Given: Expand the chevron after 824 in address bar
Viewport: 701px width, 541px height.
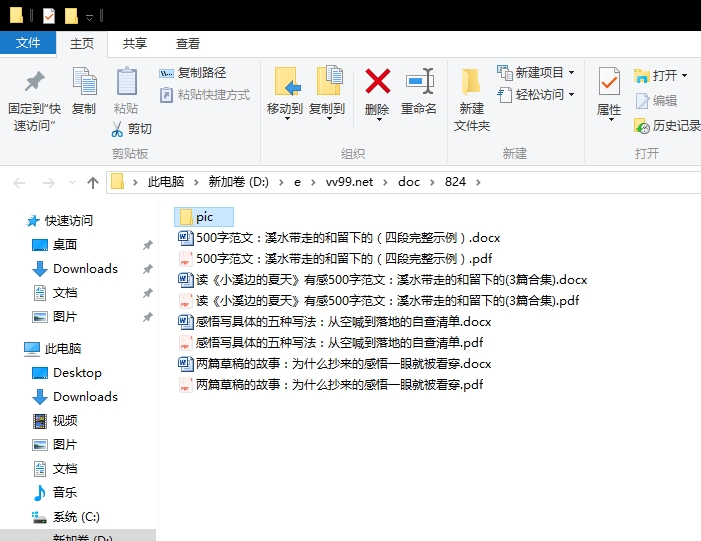Looking at the screenshot, I should point(478,182).
